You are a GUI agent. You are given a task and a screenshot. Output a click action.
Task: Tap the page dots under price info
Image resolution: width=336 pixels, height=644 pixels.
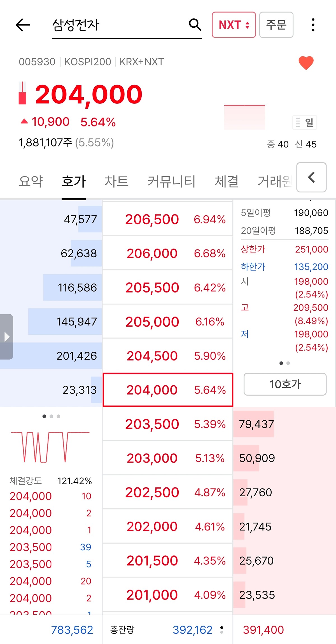point(284,363)
